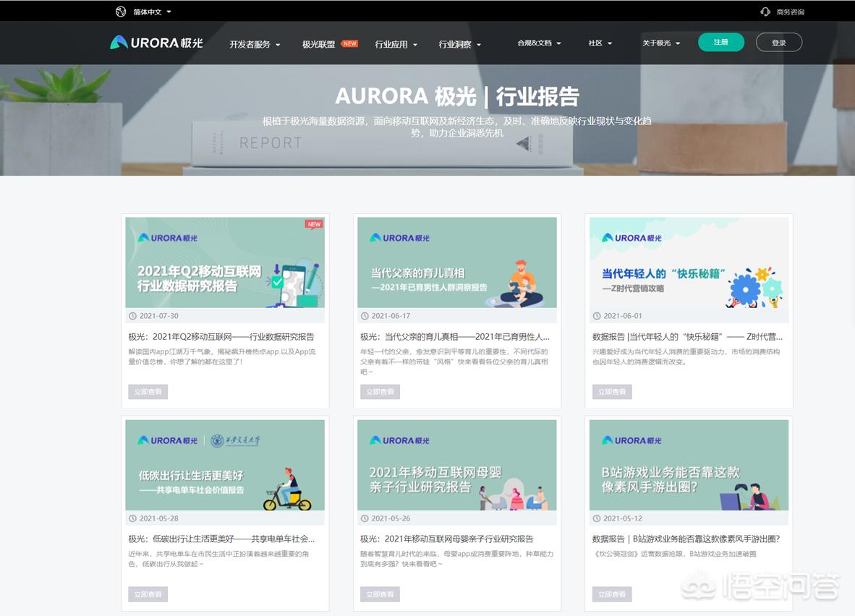
Task: Click the globe language icon
Action: click(x=121, y=12)
